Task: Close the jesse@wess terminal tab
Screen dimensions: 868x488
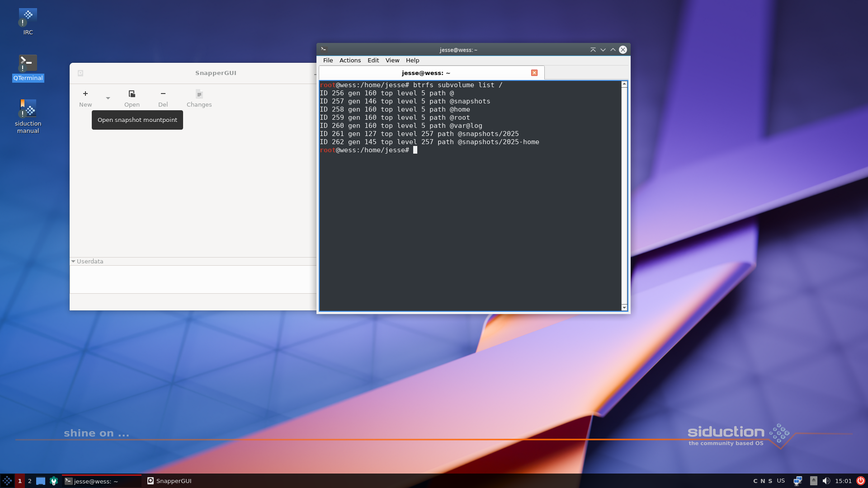Action: pyautogui.click(x=534, y=73)
